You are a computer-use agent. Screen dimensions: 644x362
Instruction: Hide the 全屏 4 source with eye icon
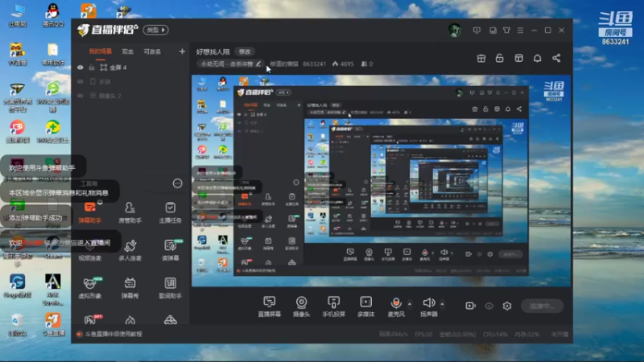point(80,68)
